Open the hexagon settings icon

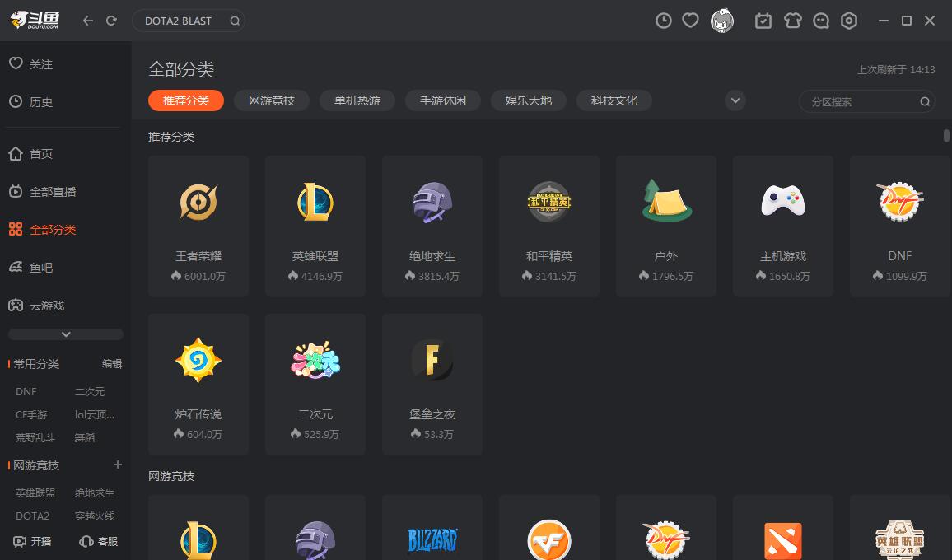click(849, 21)
